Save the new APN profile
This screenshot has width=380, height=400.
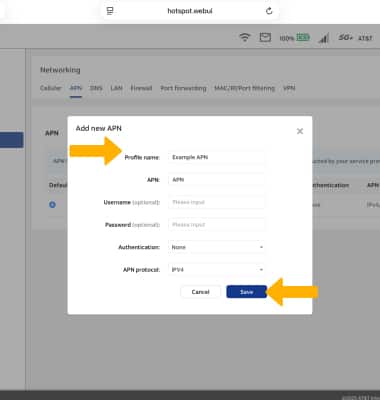(247, 292)
